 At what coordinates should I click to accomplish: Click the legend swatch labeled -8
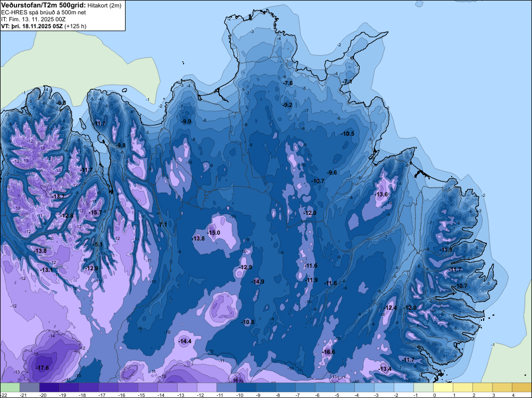click(285, 387)
